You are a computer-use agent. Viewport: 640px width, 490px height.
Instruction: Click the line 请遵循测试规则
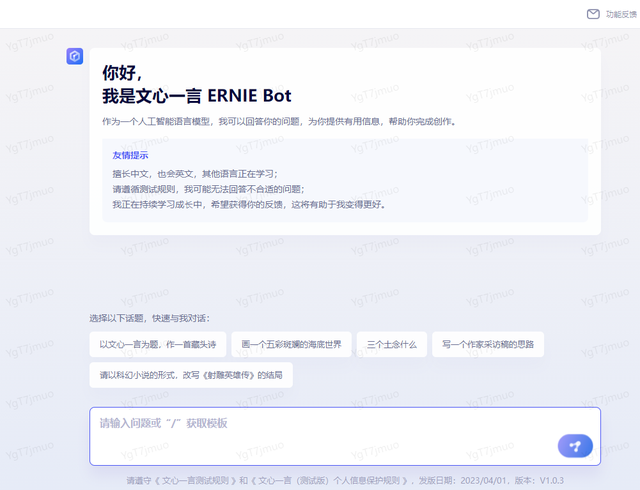208,189
